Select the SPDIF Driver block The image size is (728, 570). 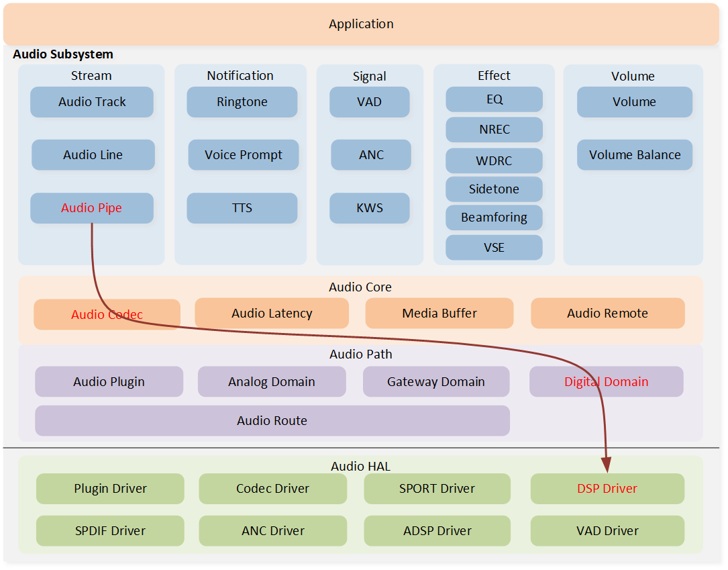(110, 531)
